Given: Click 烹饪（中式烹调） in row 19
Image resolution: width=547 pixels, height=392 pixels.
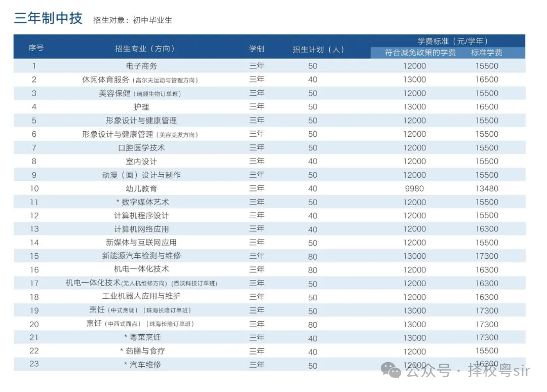Looking at the screenshot, I should click(140, 310).
